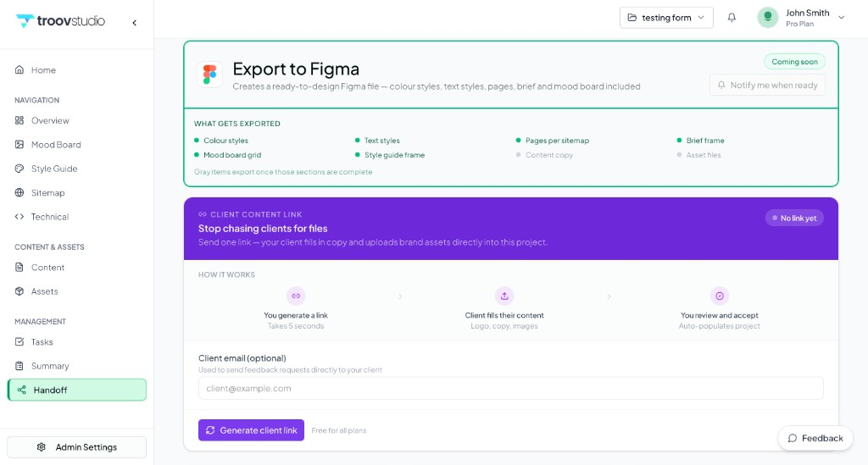Click the Text styles export item

point(377,141)
